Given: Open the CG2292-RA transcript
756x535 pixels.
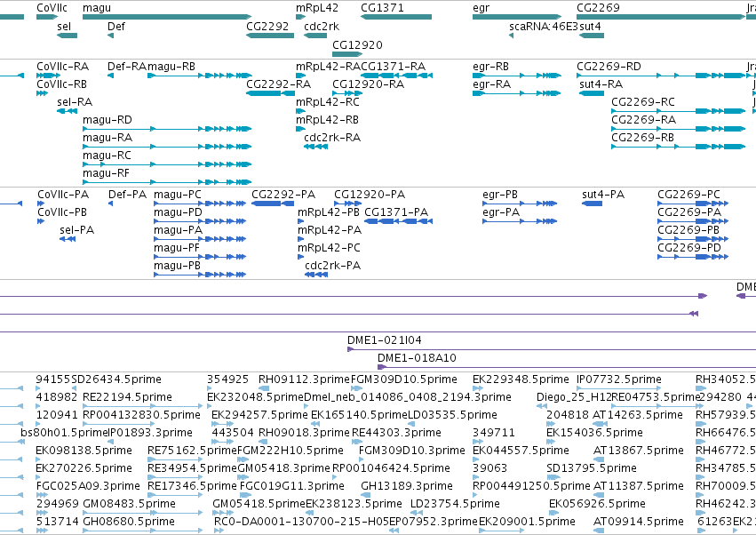Looking at the screenshot, I should pos(270,92).
